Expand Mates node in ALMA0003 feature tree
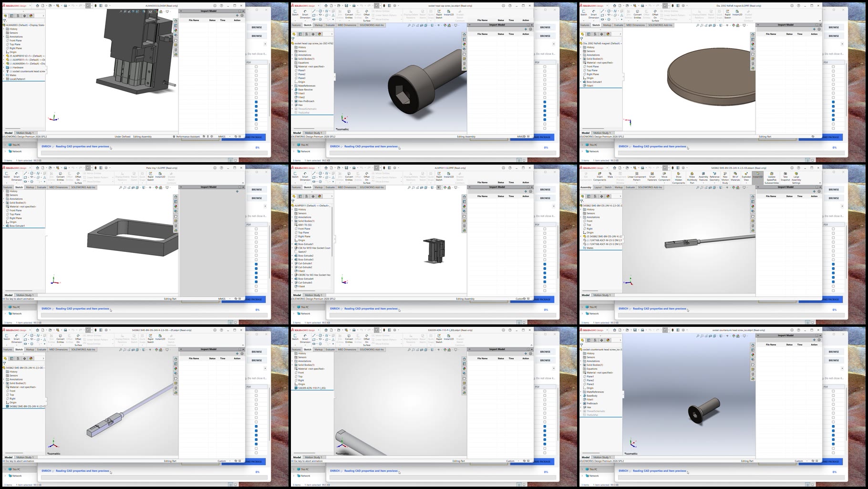Image resolution: width=868 pixels, height=489 pixels. (4, 75)
